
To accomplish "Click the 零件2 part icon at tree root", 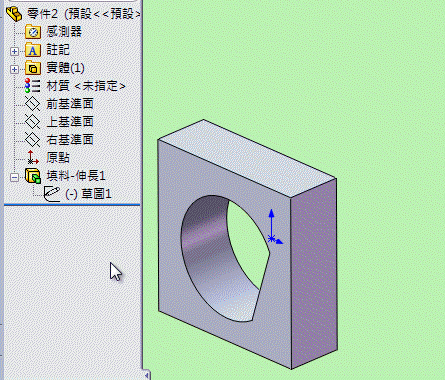I will point(14,13).
